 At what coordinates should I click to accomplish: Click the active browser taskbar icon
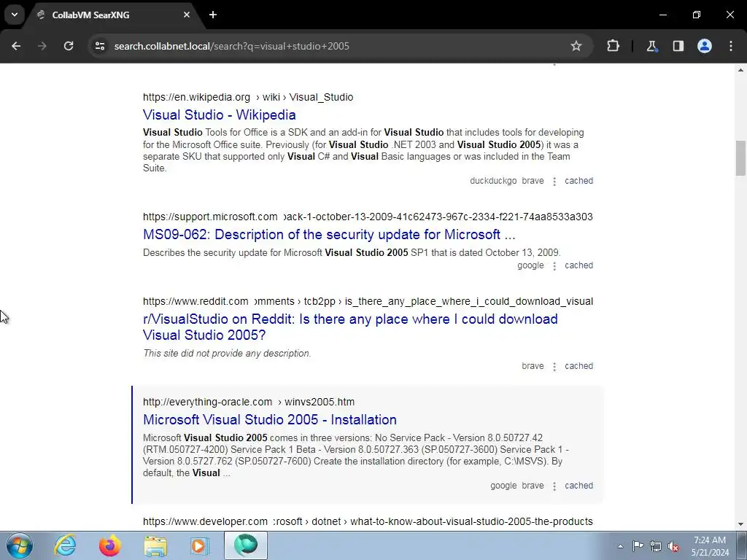(x=246, y=545)
